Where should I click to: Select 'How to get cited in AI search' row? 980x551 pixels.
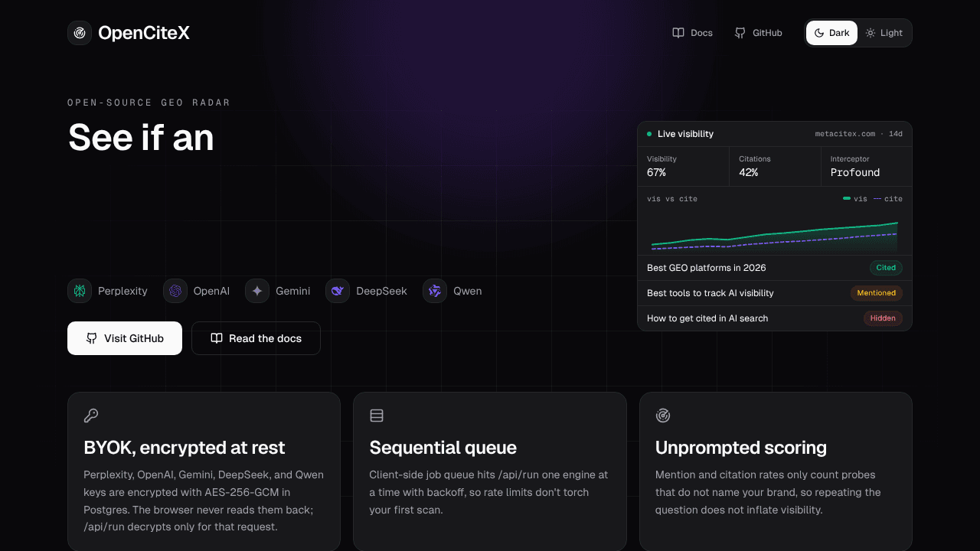click(x=775, y=318)
